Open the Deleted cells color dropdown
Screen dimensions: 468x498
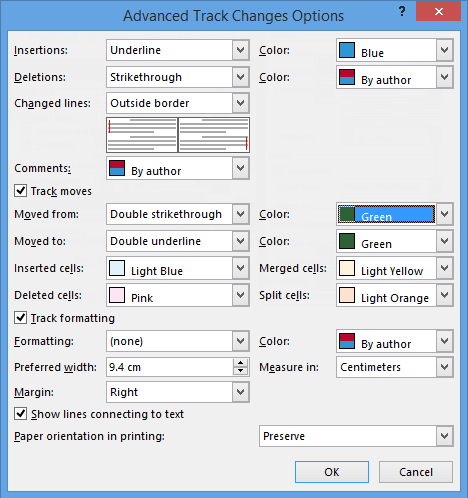pyautogui.click(x=178, y=295)
